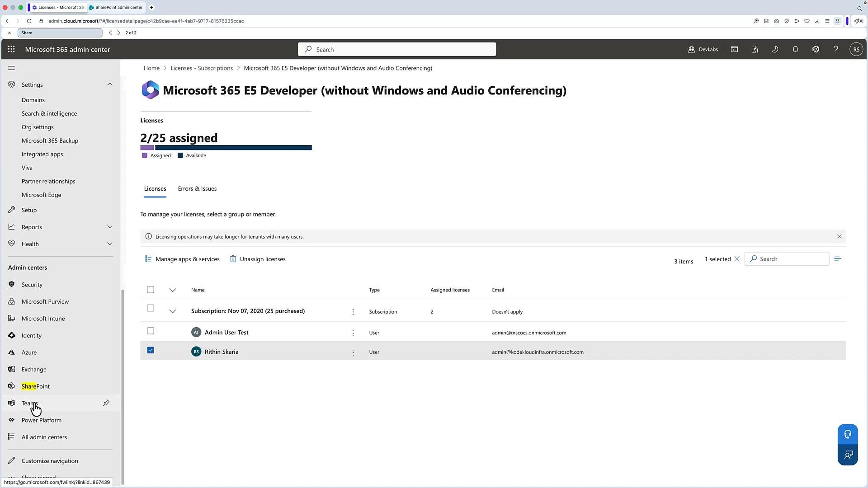Click the available portion of license bar

click(x=233, y=148)
